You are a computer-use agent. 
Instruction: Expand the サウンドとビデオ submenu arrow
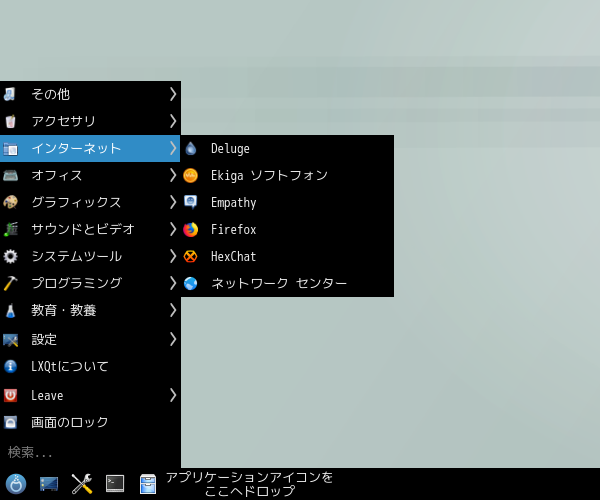coord(173,229)
